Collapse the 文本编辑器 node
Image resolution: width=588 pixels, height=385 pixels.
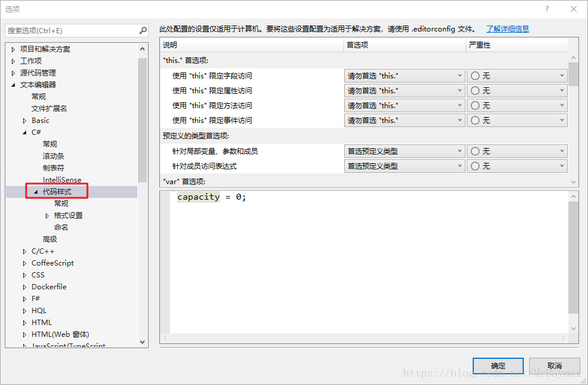click(x=14, y=85)
